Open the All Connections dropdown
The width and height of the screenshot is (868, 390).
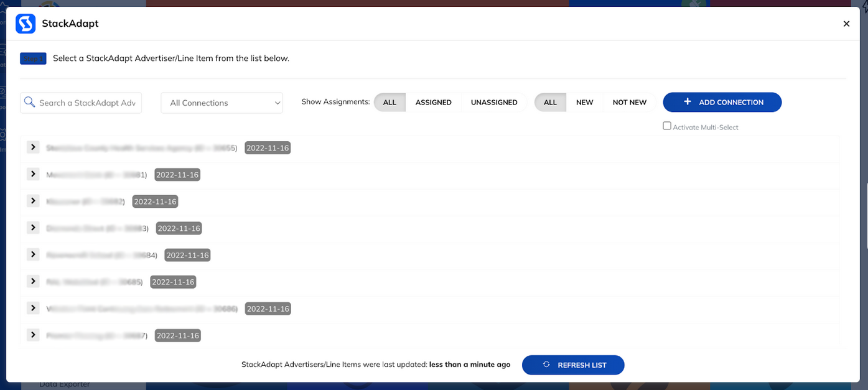222,103
